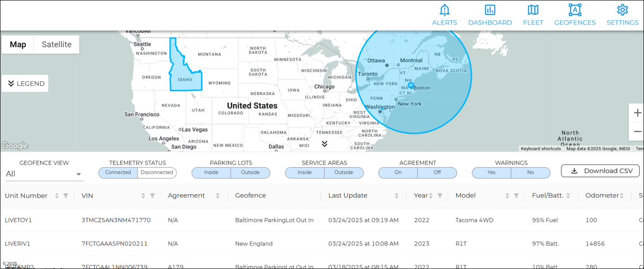Expand the map Legend panel

(25, 84)
